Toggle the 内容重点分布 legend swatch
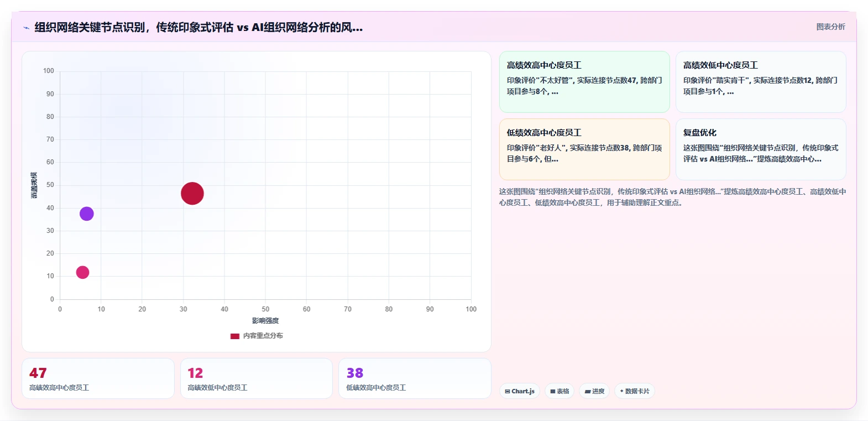The width and height of the screenshot is (868, 421). click(235, 336)
